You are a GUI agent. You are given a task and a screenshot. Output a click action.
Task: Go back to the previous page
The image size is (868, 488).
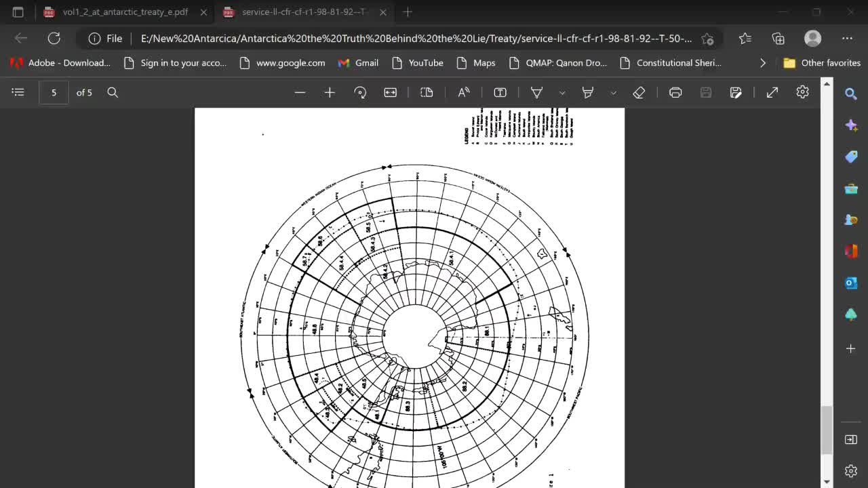(21, 39)
